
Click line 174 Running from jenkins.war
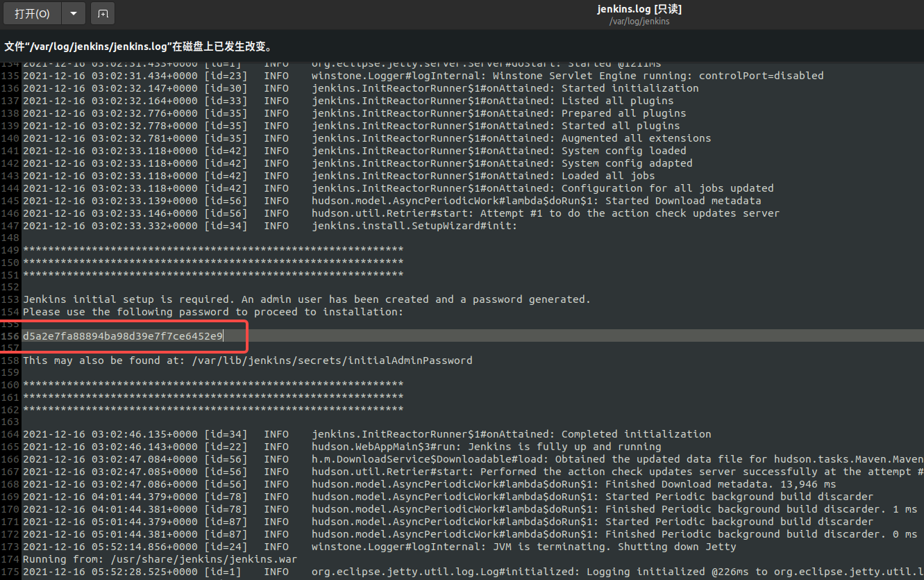click(160, 559)
